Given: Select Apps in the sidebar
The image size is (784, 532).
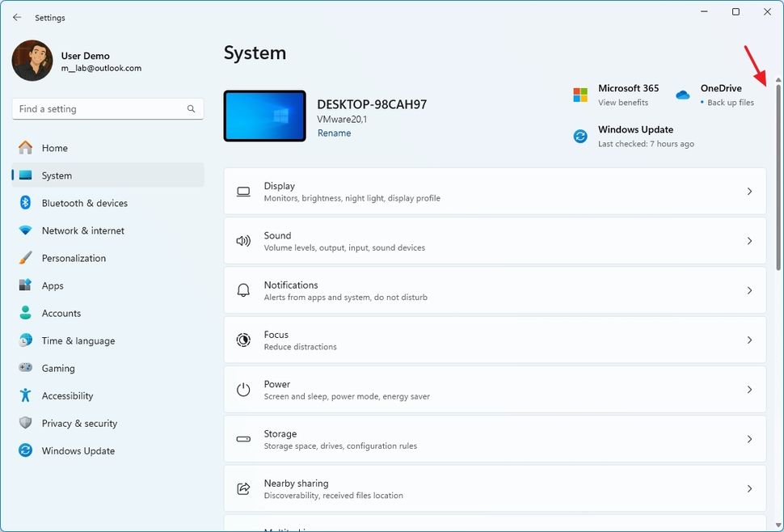Looking at the screenshot, I should (x=53, y=285).
